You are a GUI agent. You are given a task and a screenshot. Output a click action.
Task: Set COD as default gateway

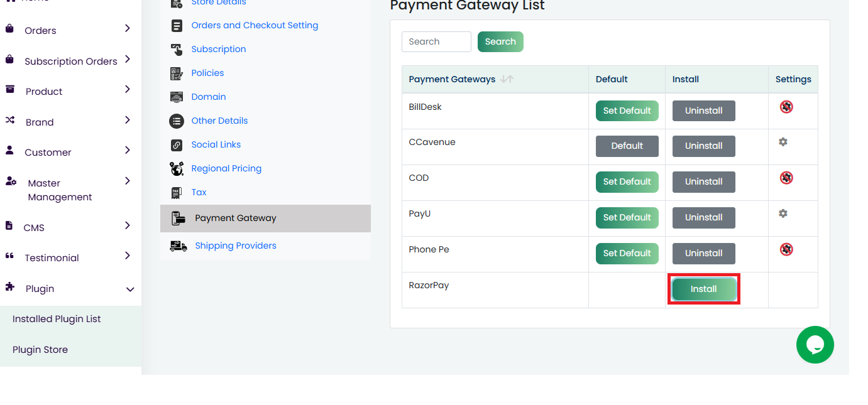click(627, 181)
